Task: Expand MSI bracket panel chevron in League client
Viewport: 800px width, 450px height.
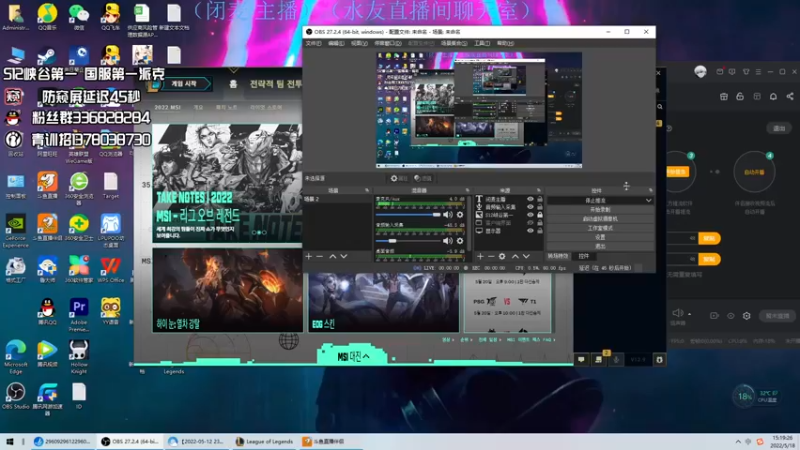Action: 366,356
